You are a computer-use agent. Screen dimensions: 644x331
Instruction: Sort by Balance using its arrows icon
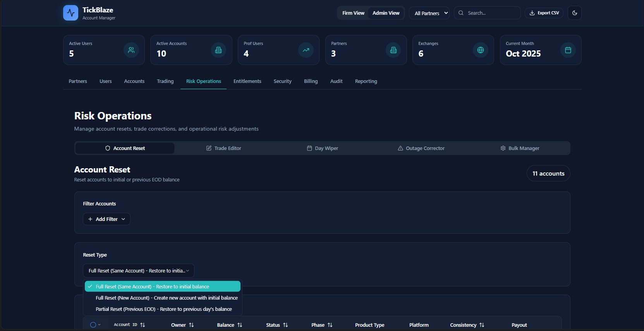[x=240, y=325]
